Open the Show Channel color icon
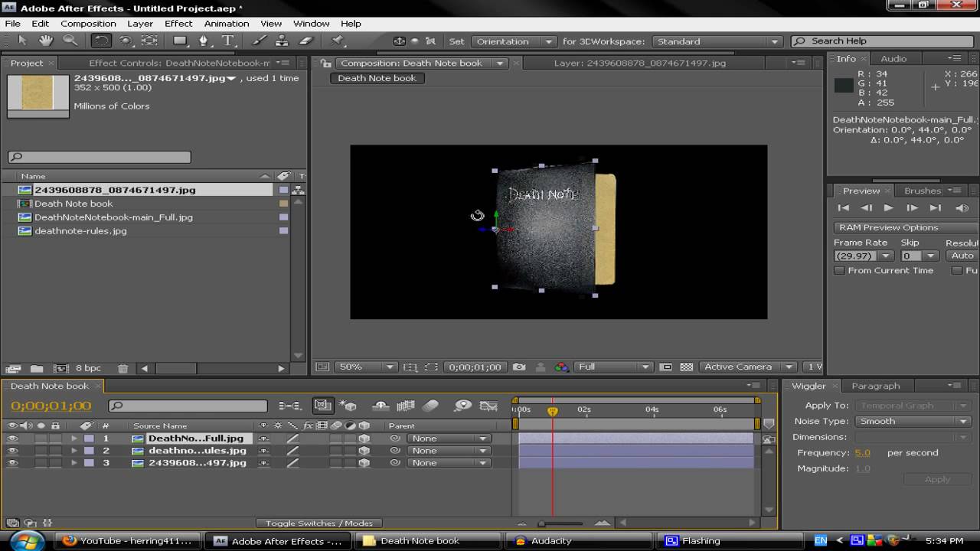This screenshot has height=551, width=980. [x=562, y=367]
